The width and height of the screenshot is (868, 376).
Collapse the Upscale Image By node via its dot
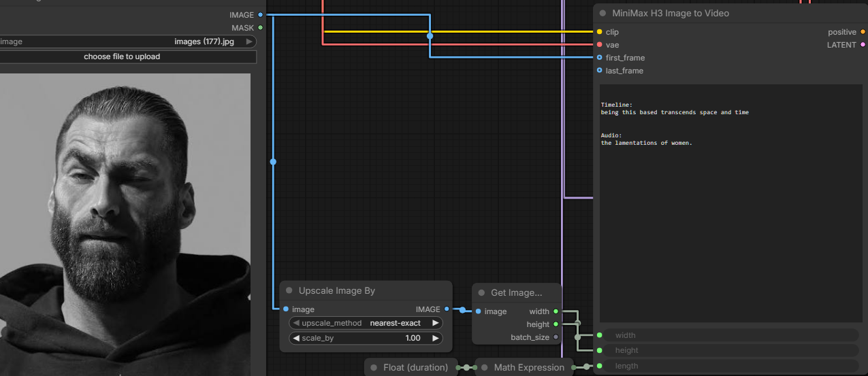point(289,290)
